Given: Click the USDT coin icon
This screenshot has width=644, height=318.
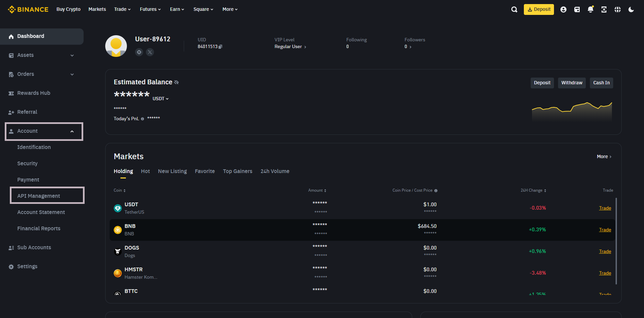Looking at the screenshot, I should click(x=118, y=208).
